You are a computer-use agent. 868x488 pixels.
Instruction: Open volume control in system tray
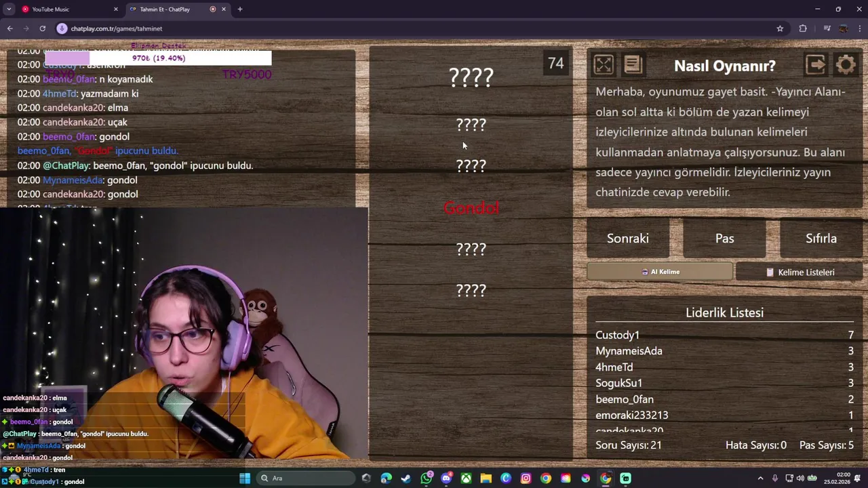(800, 479)
